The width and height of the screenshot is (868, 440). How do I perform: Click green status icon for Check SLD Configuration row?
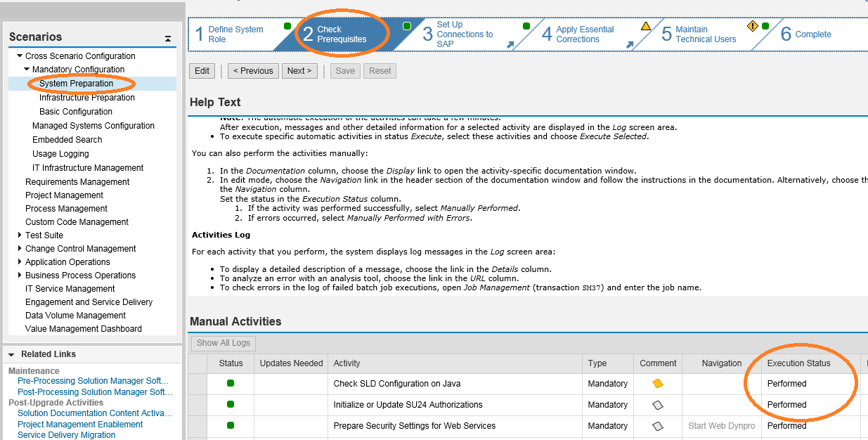tap(231, 383)
